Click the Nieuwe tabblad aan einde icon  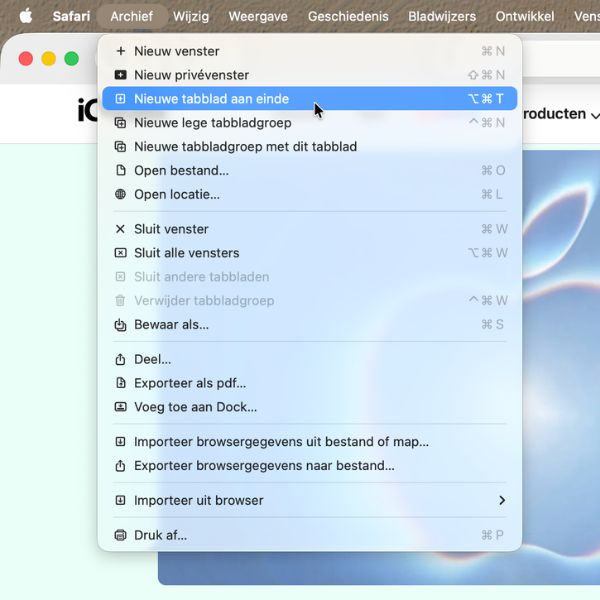click(121, 99)
